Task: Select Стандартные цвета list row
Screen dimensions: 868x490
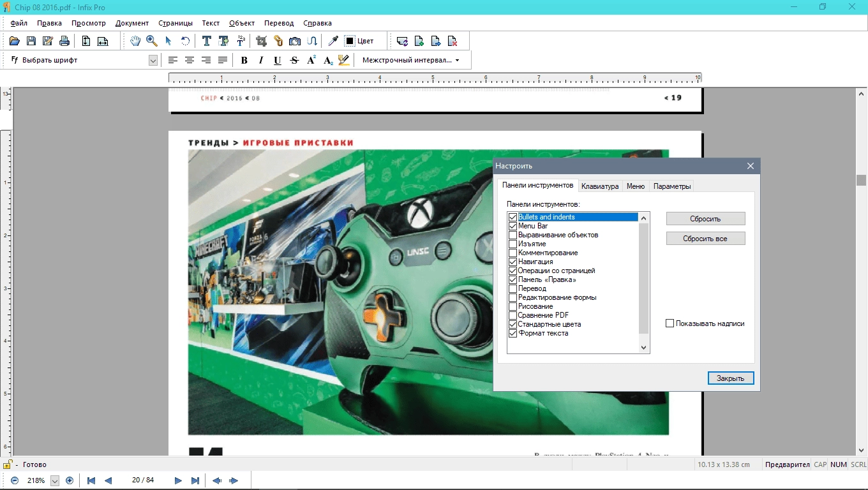Action: (572, 324)
